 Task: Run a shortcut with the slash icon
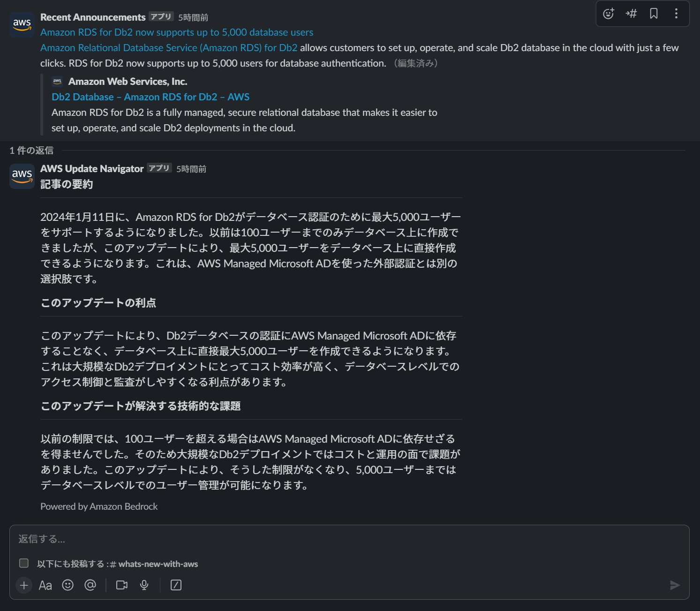175,585
